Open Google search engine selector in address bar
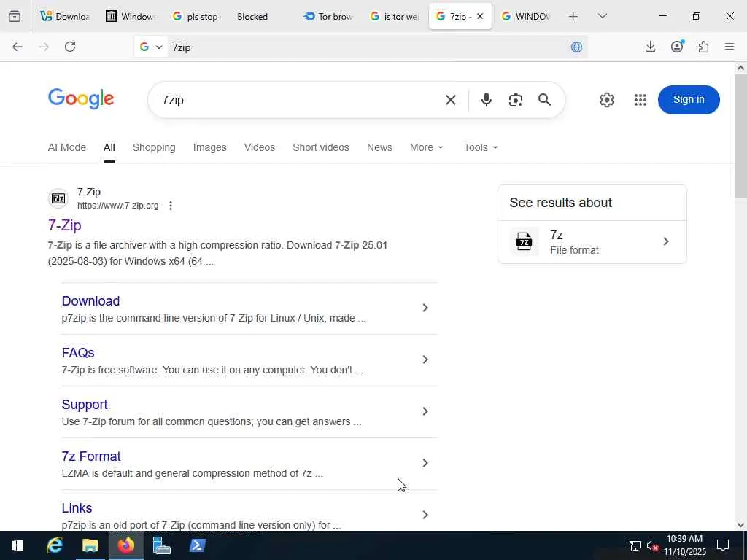Image resolution: width=747 pixels, height=560 pixels. click(x=151, y=47)
